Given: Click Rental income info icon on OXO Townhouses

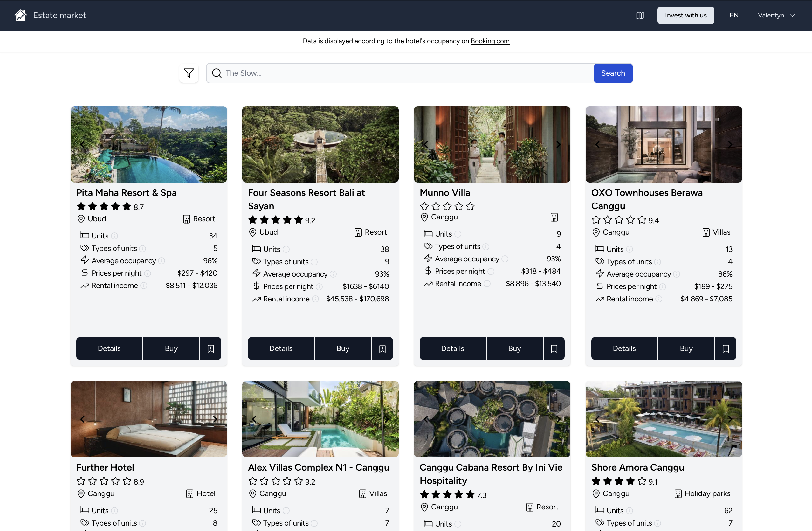Looking at the screenshot, I should pos(659,299).
